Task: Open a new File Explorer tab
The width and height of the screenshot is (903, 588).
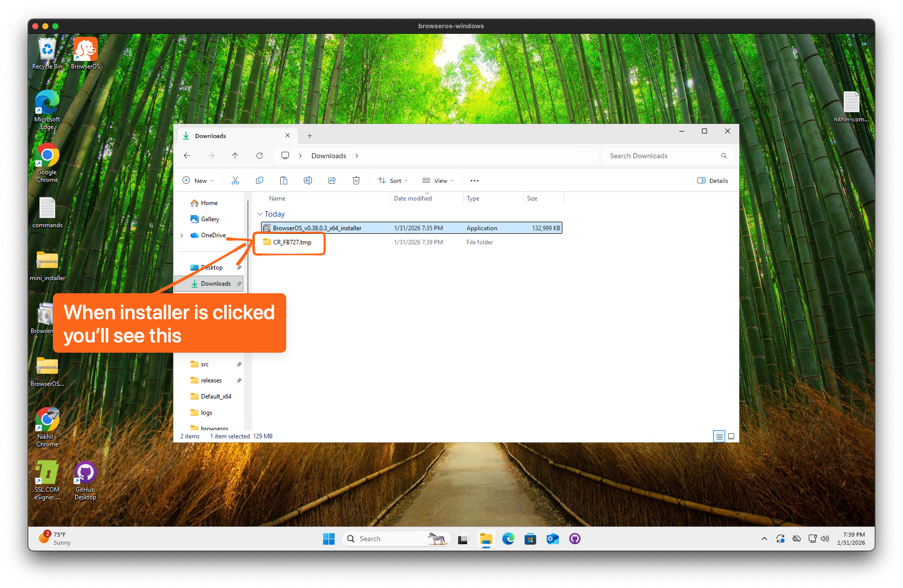Action: click(309, 136)
